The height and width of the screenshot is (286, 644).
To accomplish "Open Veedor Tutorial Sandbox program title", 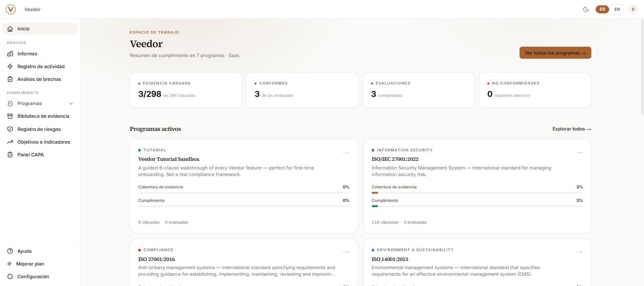I will tap(169, 159).
